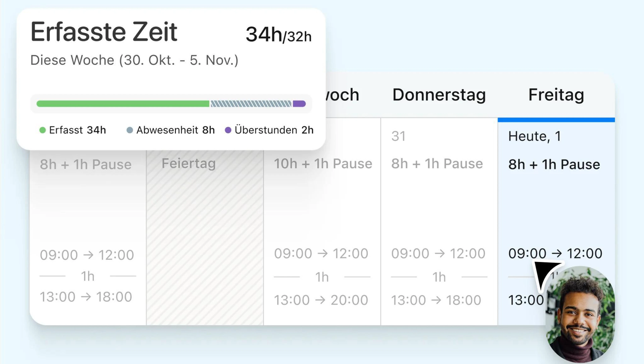644x364 pixels.
Task: Click the purple Überstunden legend dot
Action: [228, 130]
